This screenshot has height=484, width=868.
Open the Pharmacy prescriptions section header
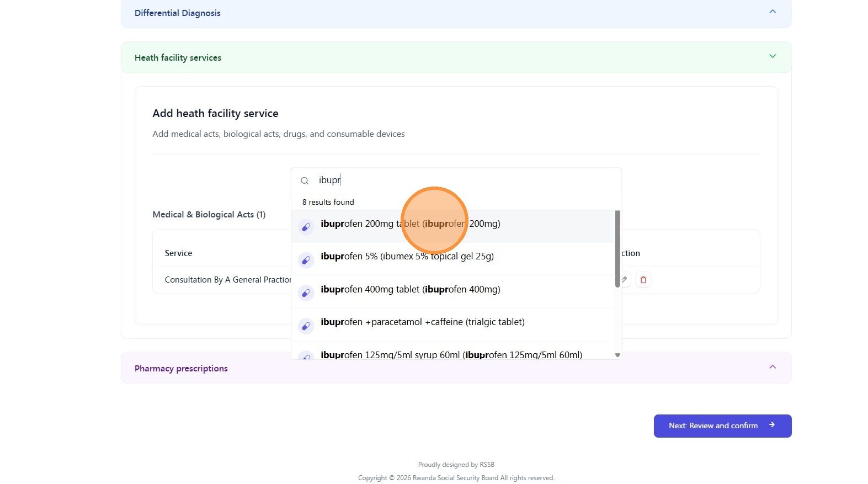[x=456, y=368]
